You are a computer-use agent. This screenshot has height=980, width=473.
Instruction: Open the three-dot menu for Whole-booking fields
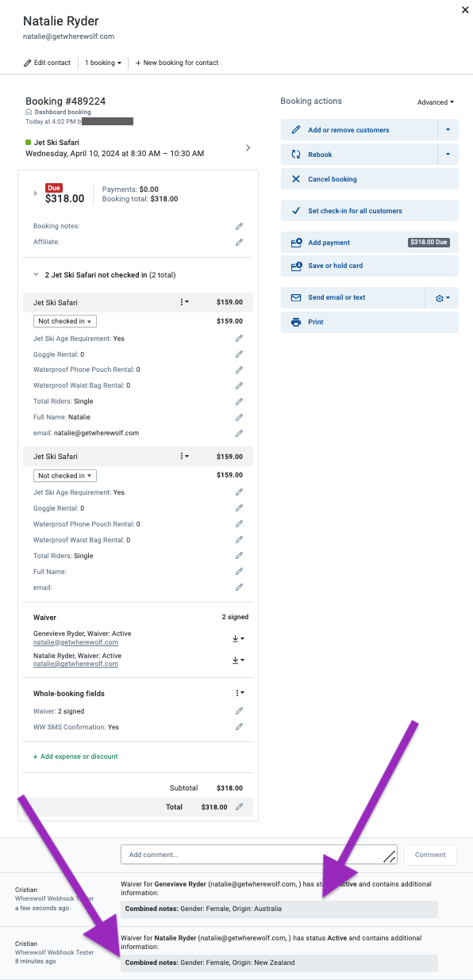coord(239,694)
